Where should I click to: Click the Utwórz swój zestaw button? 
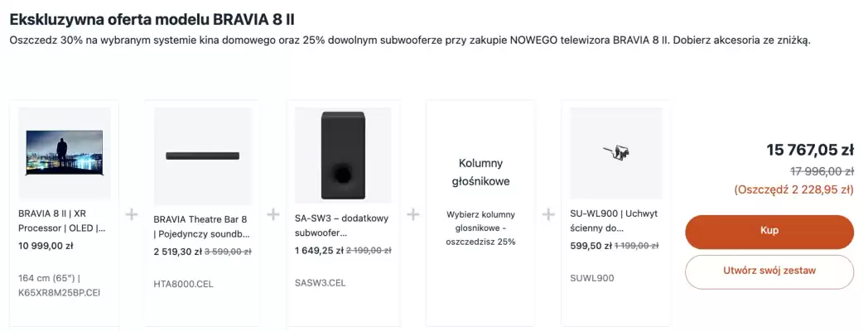[x=769, y=271]
